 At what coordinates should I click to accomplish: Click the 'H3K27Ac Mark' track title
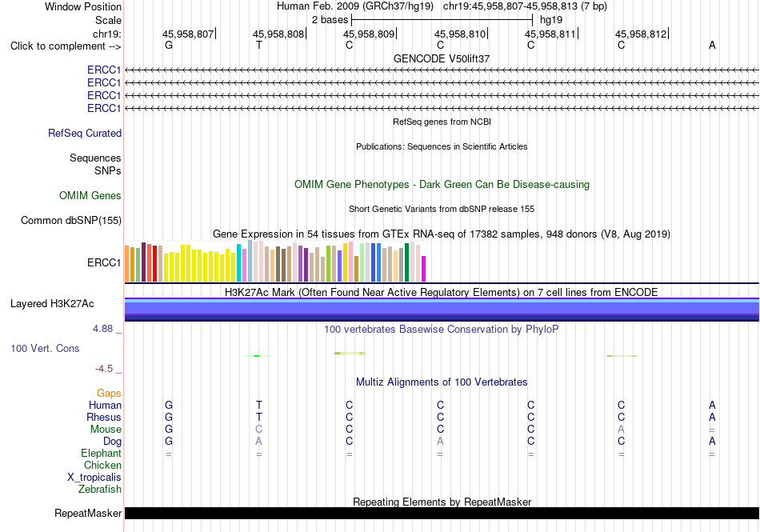[x=442, y=292]
